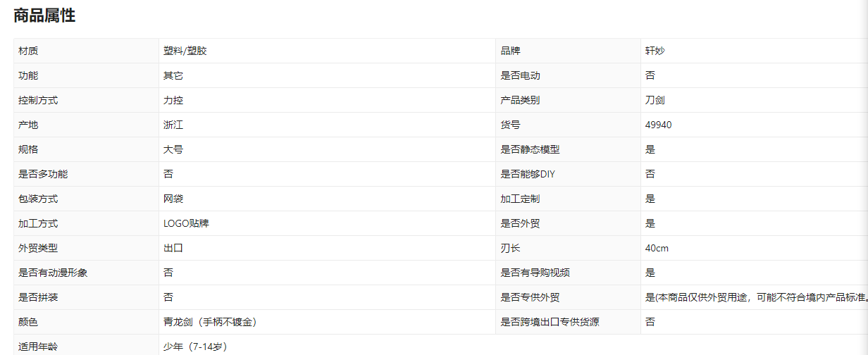Click the product category value 刀剑

pos(655,100)
